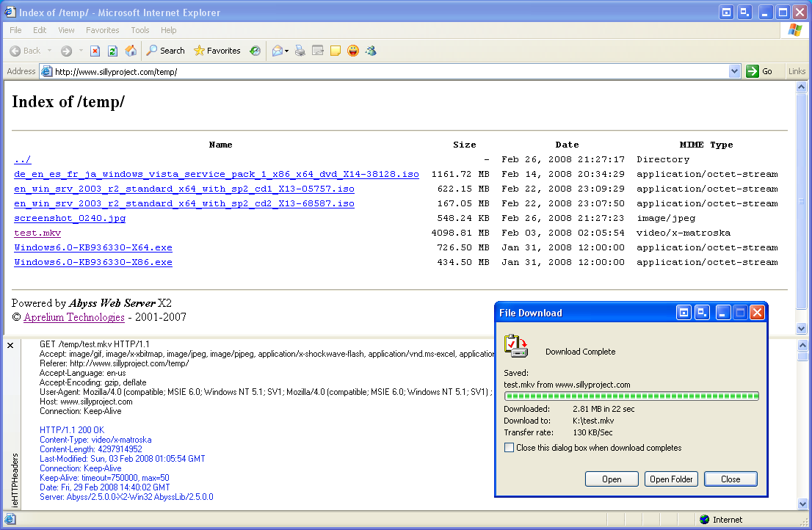The width and height of the screenshot is (812, 530).
Task: Open the test.mkv link
Action: (x=37, y=233)
